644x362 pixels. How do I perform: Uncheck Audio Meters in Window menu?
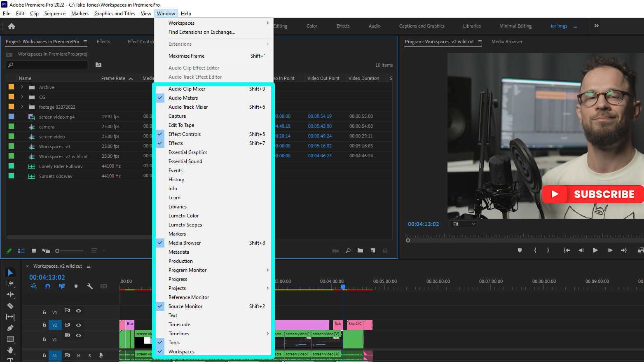click(183, 98)
